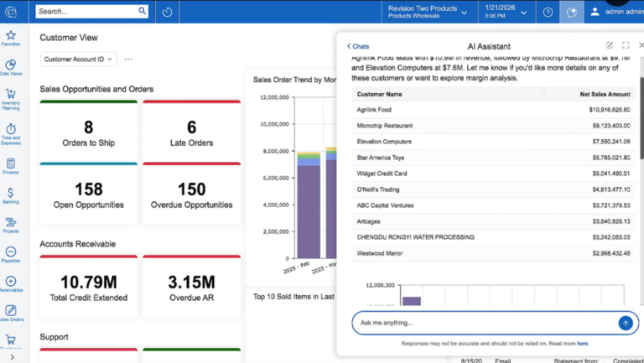Click the Sales Order Trend chart title
This screenshot has width=644, height=363.
point(294,80)
